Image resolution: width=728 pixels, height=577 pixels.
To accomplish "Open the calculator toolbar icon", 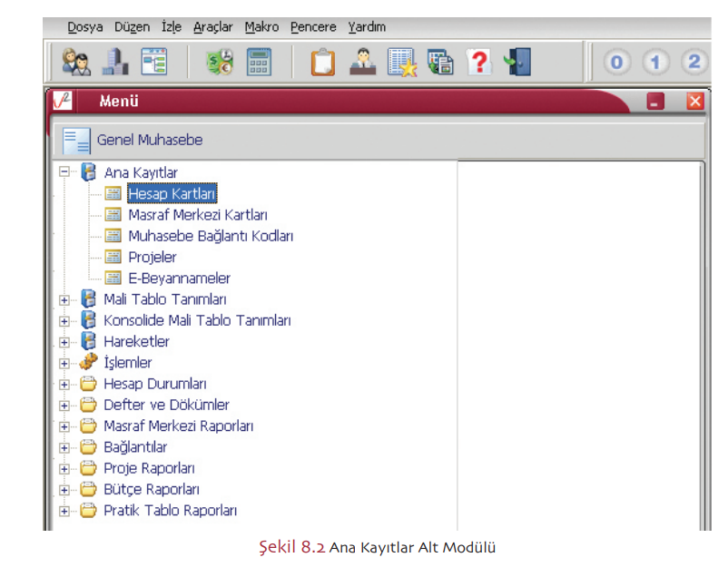I will (x=260, y=63).
